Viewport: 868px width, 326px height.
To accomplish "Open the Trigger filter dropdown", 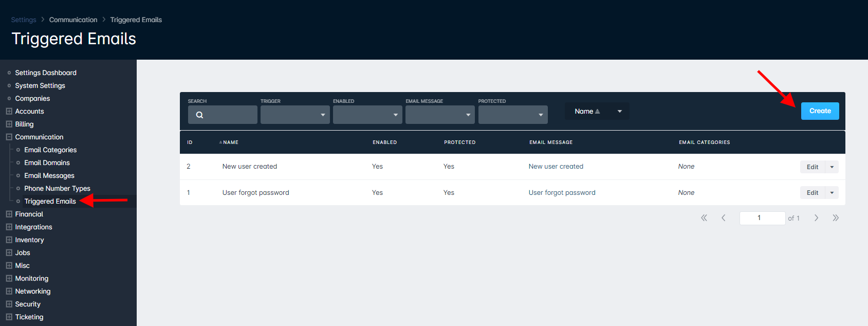I will click(x=295, y=115).
